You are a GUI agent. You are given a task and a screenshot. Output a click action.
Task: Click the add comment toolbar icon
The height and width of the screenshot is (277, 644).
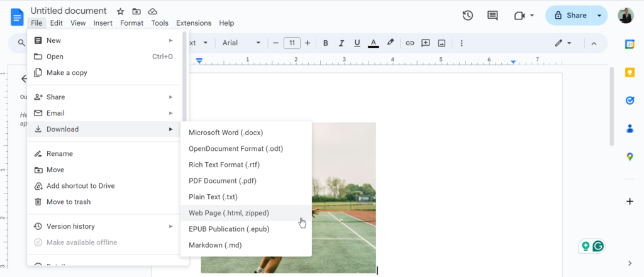(426, 43)
